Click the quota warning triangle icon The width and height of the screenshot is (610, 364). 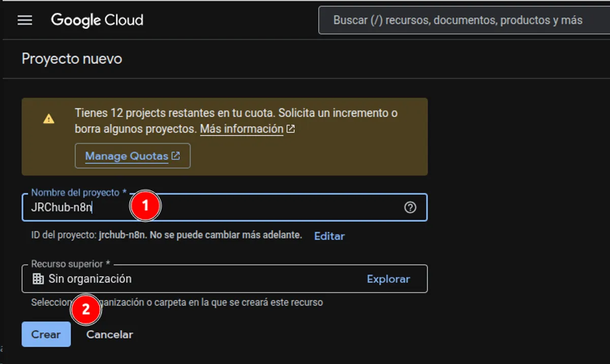[48, 119]
